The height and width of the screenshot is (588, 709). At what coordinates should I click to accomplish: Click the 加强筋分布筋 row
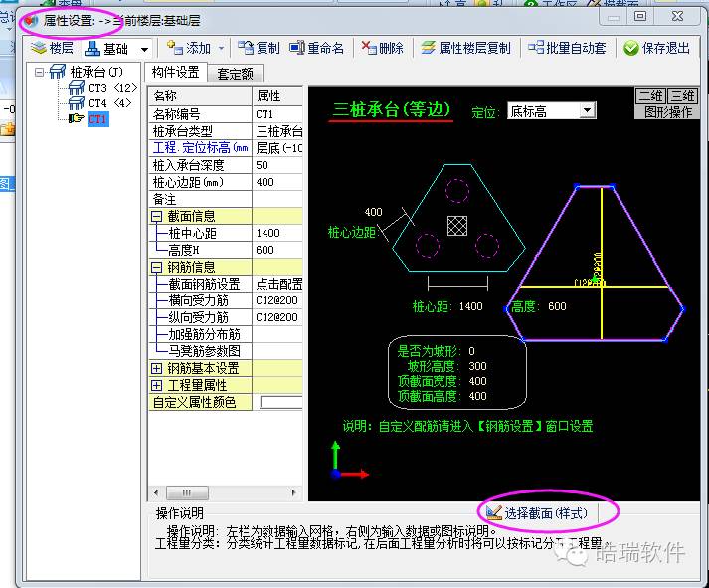pyautogui.click(x=226, y=334)
